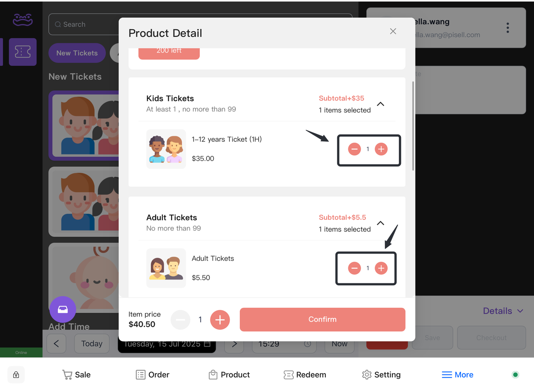Collapse the Kids Tickets section
The width and height of the screenshot is (534, 392).
pyautogui.click(x=380, y=104)
